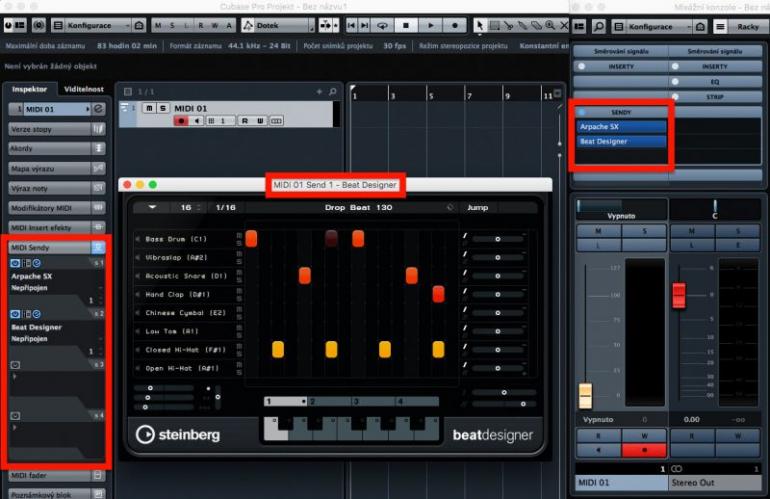Arm record enable on MIDI 01 track
The image size is (770, 499).
tap(181, 121)
